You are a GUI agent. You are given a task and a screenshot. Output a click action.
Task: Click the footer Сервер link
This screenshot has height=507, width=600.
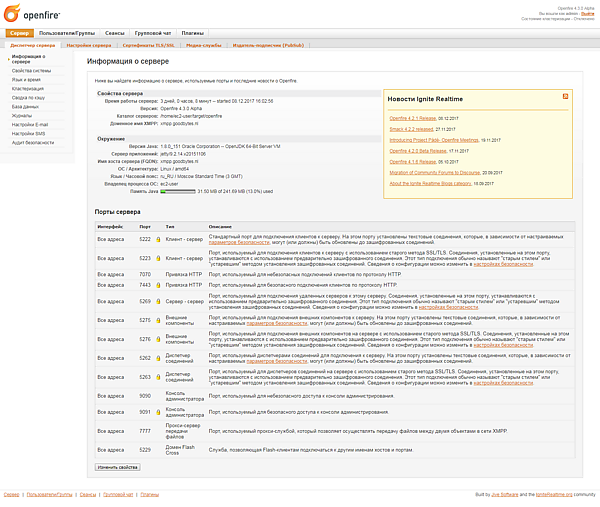coord(11,495)
